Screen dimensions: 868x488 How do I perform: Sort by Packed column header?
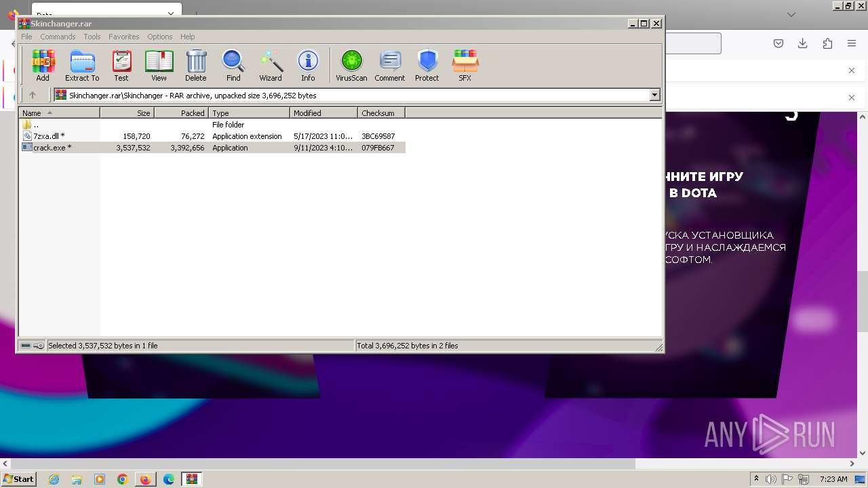[182, 113]
